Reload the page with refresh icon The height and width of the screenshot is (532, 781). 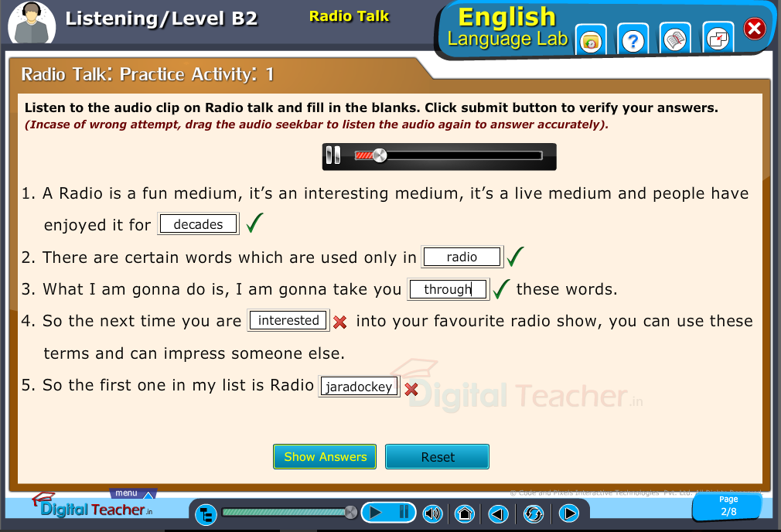tap(534, 513)
